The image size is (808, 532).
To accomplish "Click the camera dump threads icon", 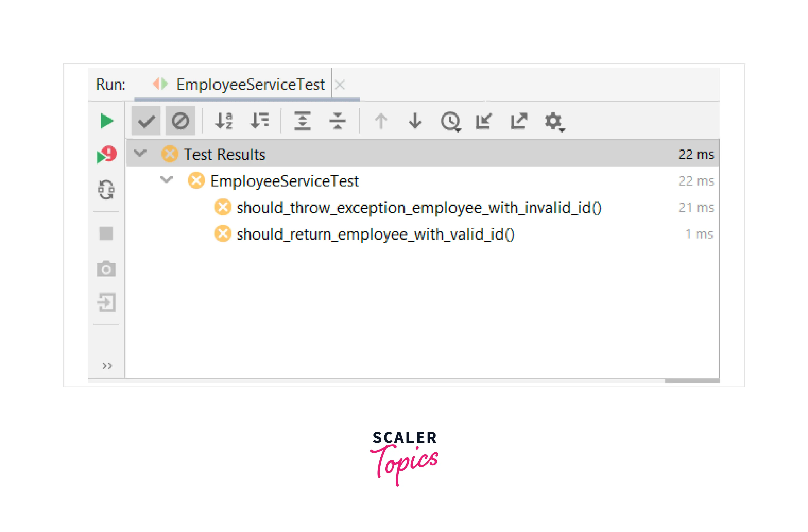I will 106,269.
